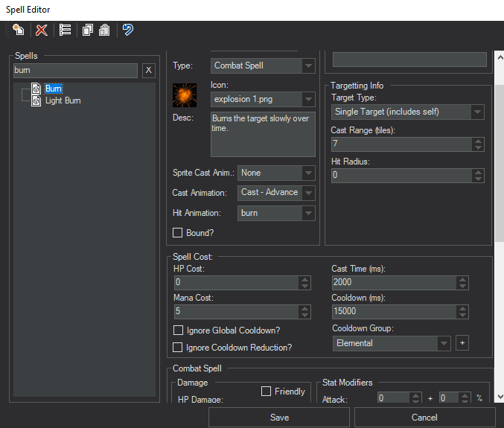The width and height of the screenshot is (504, 428).
Task: Enable Ignore Cooldown Reduction checkbox
Action: (x=177, y=348)
